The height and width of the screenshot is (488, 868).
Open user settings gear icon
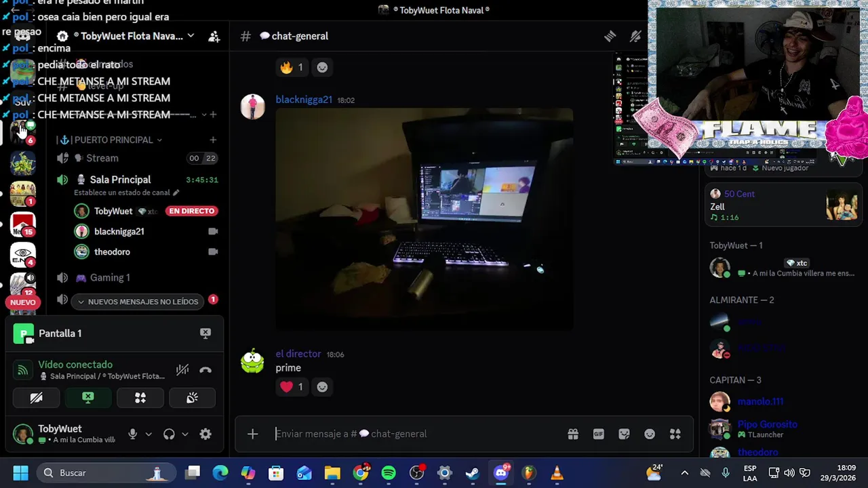(x=205, y=434)
